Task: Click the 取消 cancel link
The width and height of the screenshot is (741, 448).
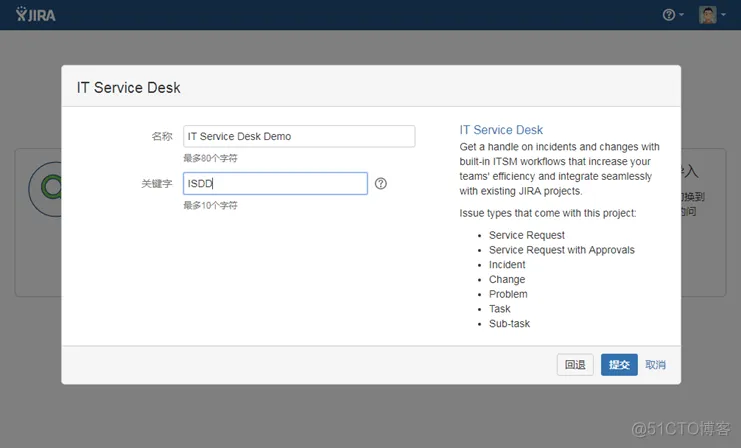Action: (655, 365)
